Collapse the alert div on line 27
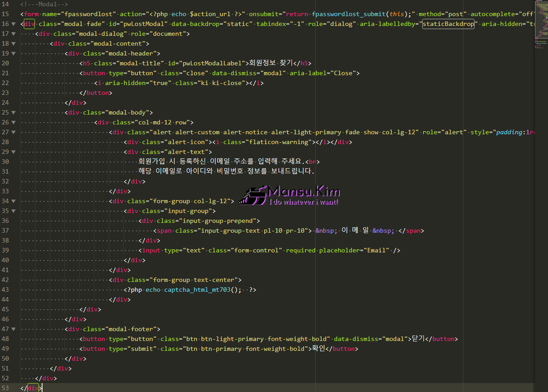This screenshot has width=548, height=392. click(13, 132)
